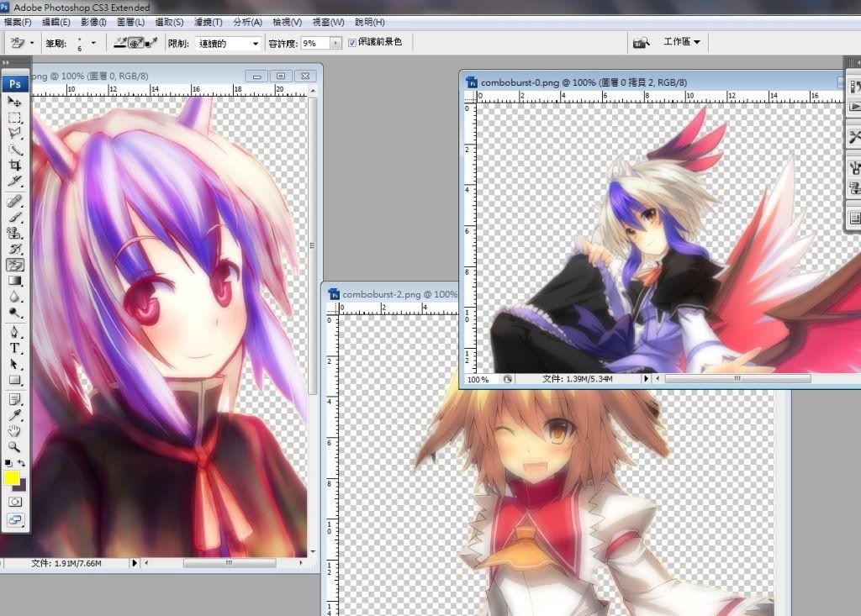Viewport: 861px width, 616px height.
Task: Open Adobe Bridge from the options bar
Action: pyautogui.click(x=641, y=42)
